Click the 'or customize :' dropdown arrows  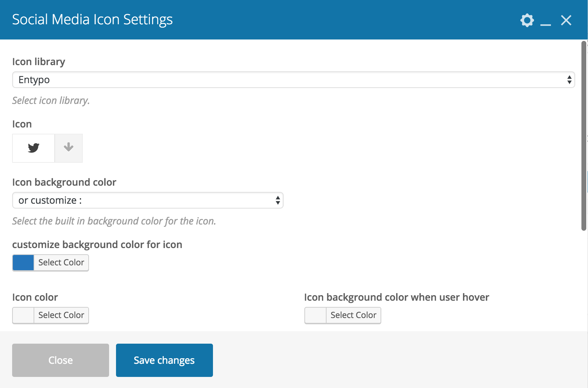point(278,200)
